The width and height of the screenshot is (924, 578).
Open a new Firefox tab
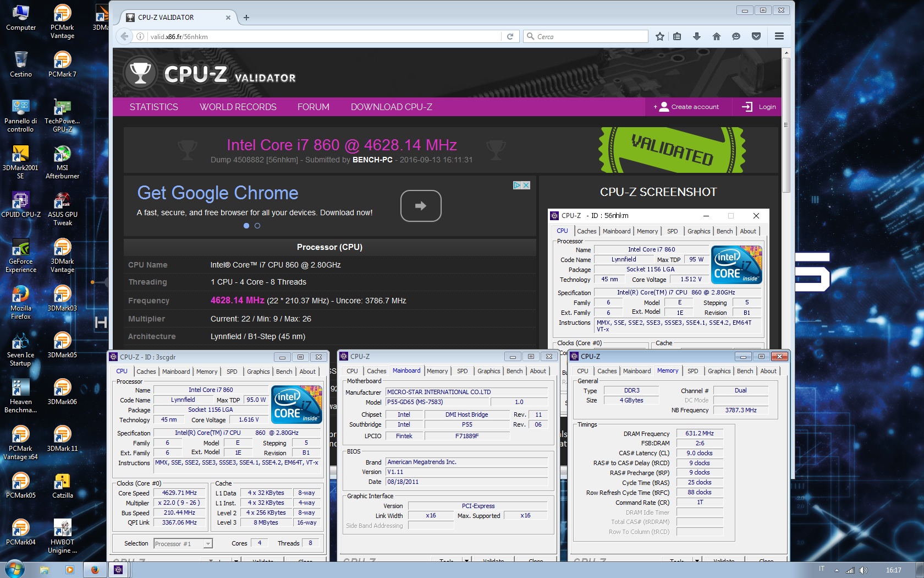point(246,18)
